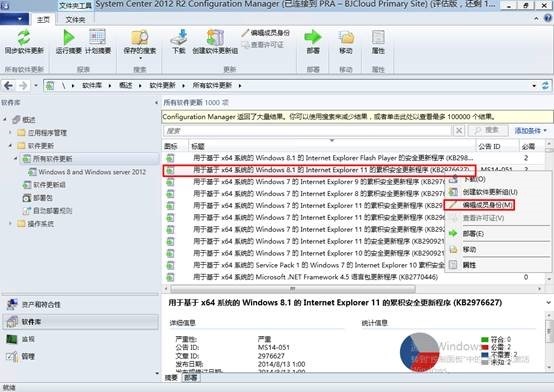The height and width of the screenshot is (392, 554).
Task: Open the 添加条件 dropdown
Action: pyautogui.click(x=530, y=131)
